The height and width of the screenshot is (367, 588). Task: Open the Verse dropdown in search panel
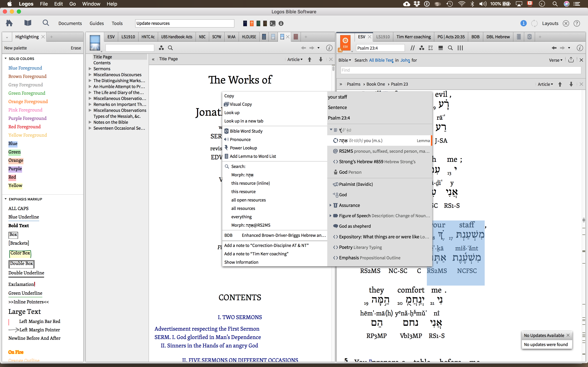coord(555,60)
